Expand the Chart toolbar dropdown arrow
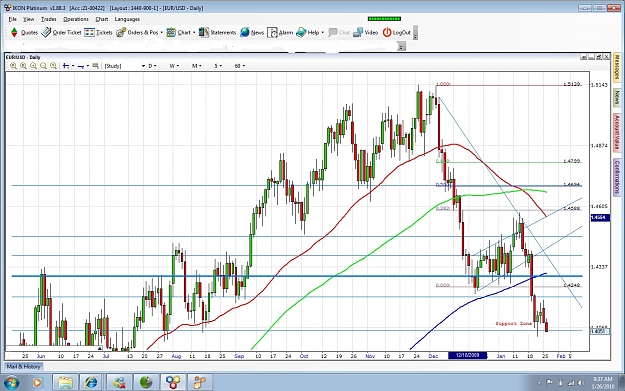 [194, 33]
